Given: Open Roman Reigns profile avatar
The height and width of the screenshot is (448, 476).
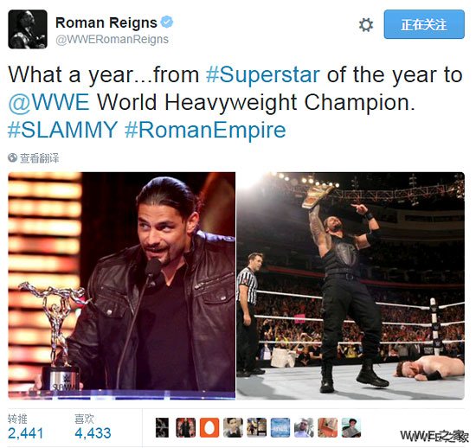Looking at the screenshot, I should pyautogui.click(x=28, y=29).
